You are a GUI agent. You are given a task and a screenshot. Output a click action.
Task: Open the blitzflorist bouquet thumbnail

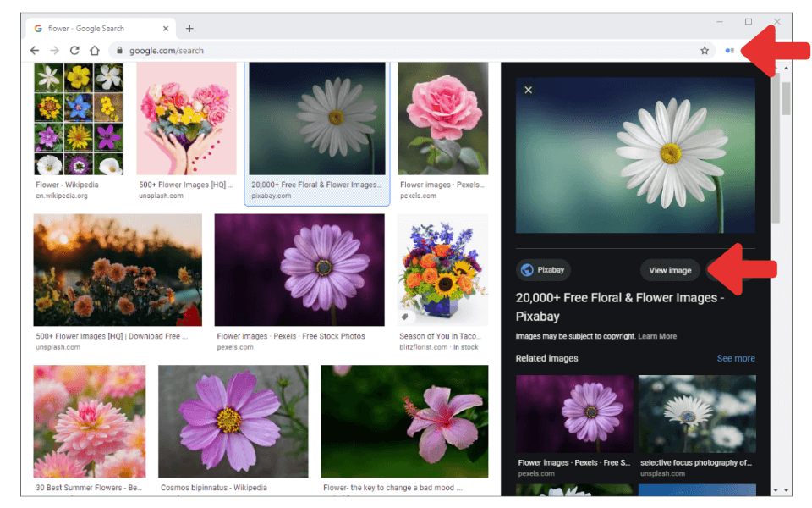click(442, 270)
